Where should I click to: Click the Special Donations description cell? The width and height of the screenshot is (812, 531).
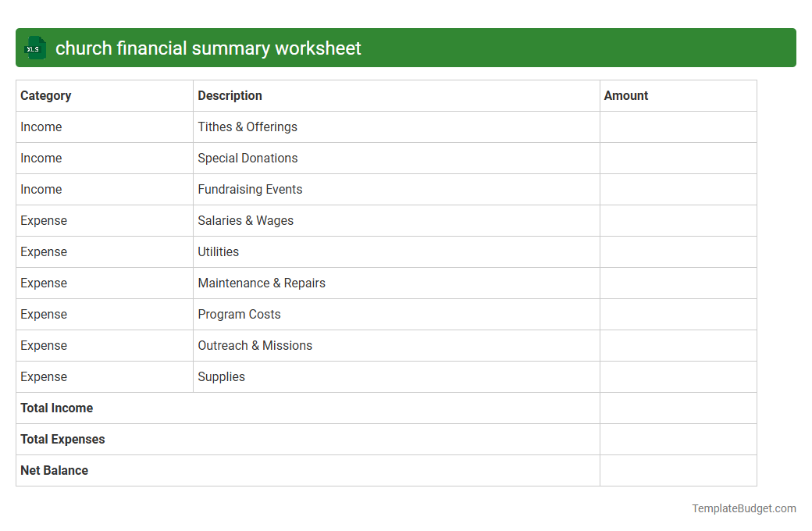tap(248, 158)
